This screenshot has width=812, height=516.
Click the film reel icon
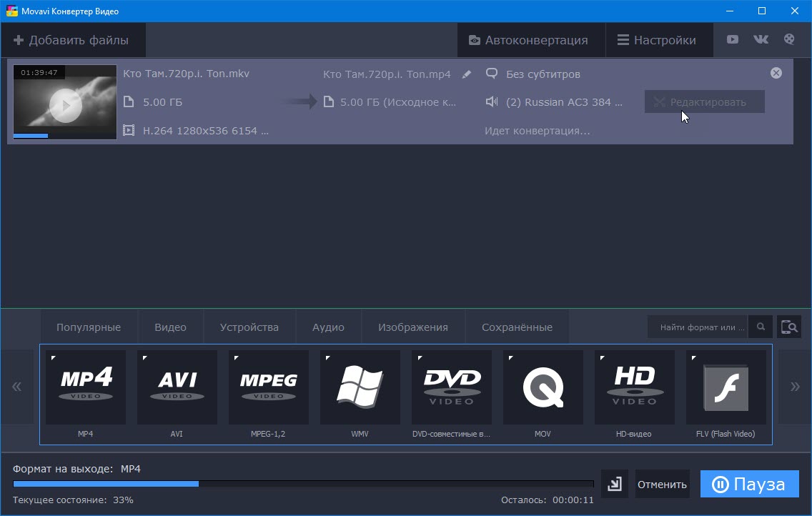coord(789,40)
